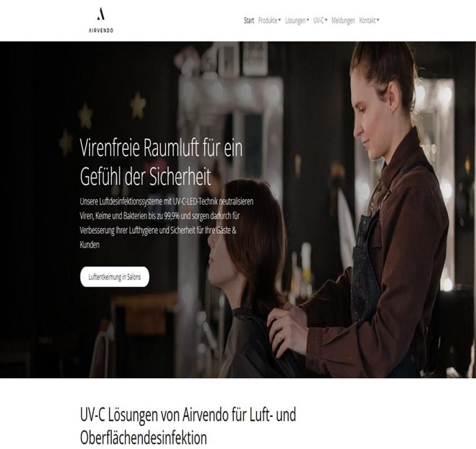Expand the caret beside Lösungen
The image size is (476, 449).
pyautogui.click(x=307, y=20)
